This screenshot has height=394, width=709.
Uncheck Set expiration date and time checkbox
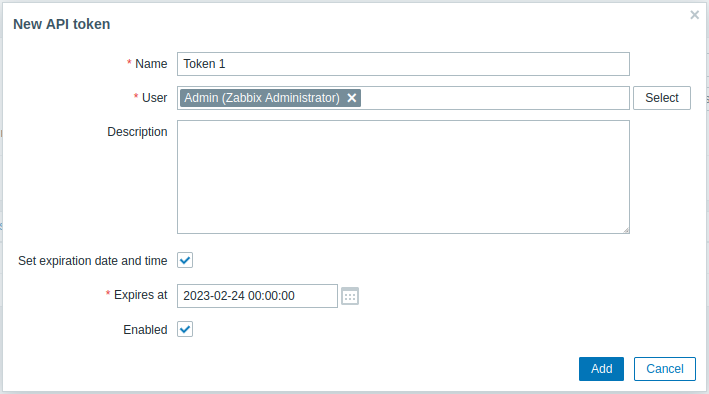click(x=185, y=260)
